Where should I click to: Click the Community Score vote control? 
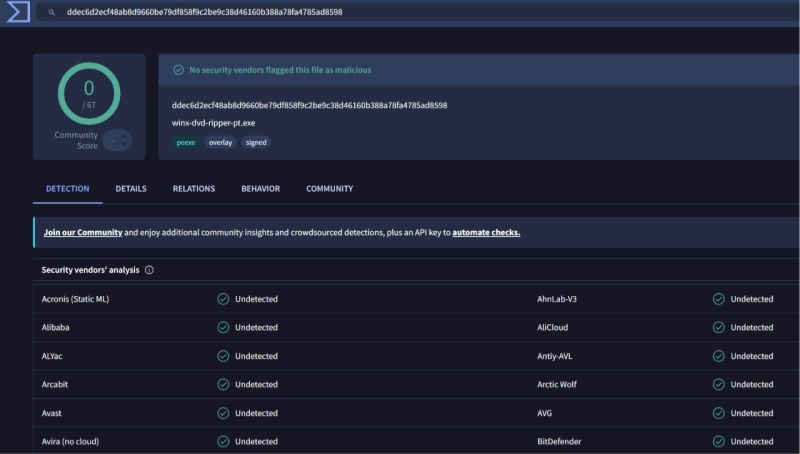(117, 140)
